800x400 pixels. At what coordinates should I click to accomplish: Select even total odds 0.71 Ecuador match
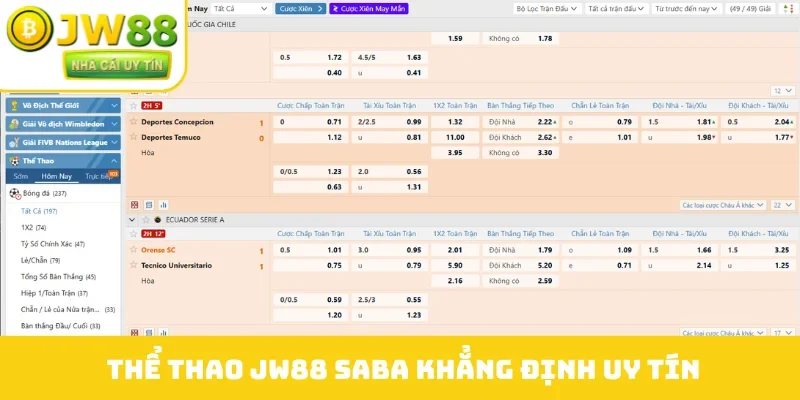[x=600, y=265]
